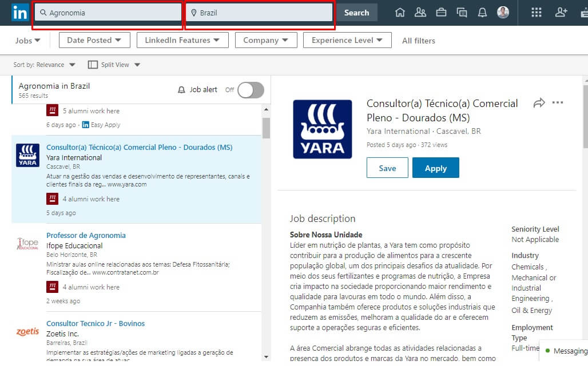588x373 pixels.
Task: Click the Job alert bell icon
Action: point(181,90)
